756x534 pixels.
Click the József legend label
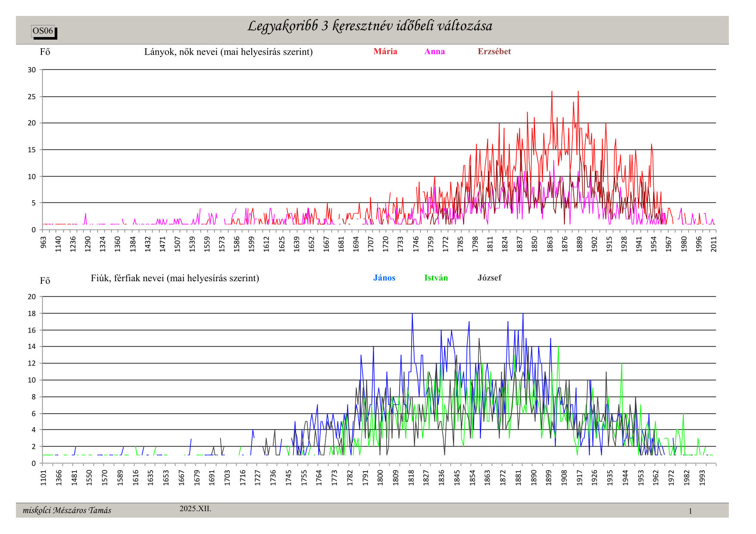pos(489,278)
